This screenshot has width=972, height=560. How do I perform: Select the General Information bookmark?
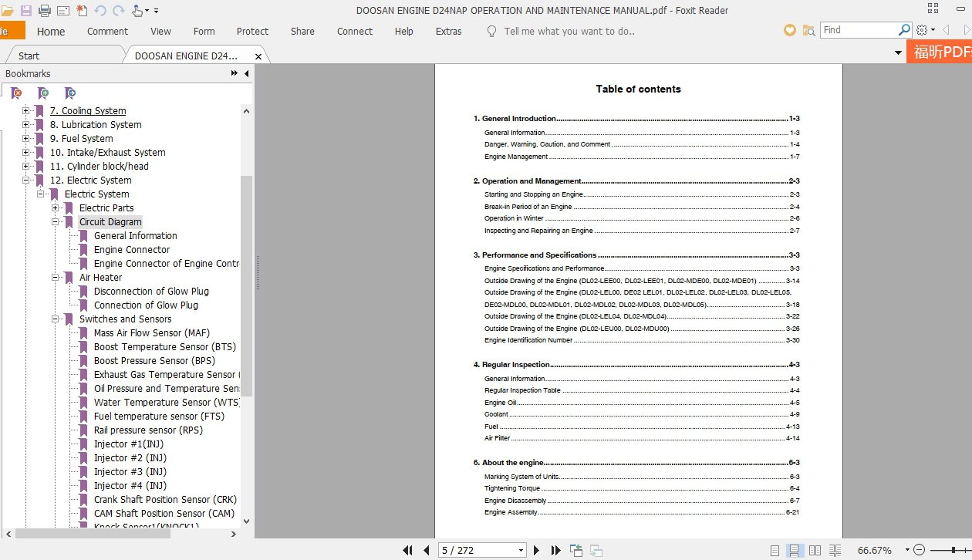[x=136, y=236]
